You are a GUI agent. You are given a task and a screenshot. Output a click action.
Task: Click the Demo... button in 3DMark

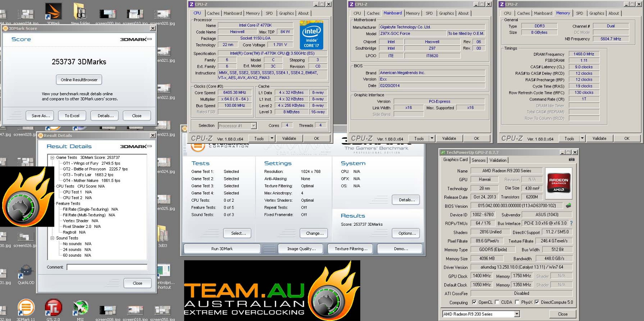click(x=400, y=249)
